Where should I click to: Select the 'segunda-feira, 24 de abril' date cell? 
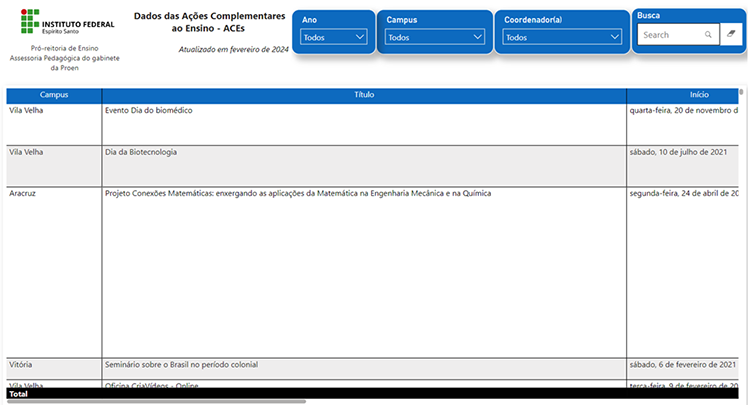click(683, 272)
